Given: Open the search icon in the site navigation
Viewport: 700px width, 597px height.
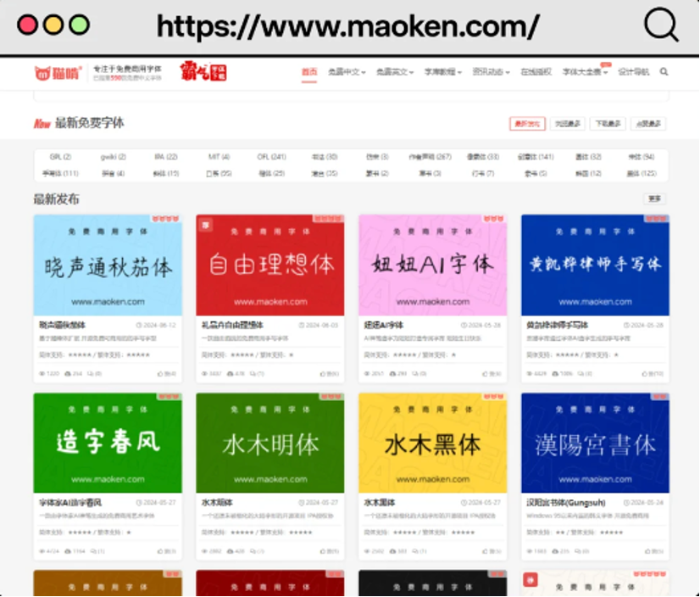Looking at the screenshot, I should coord(664,71).
